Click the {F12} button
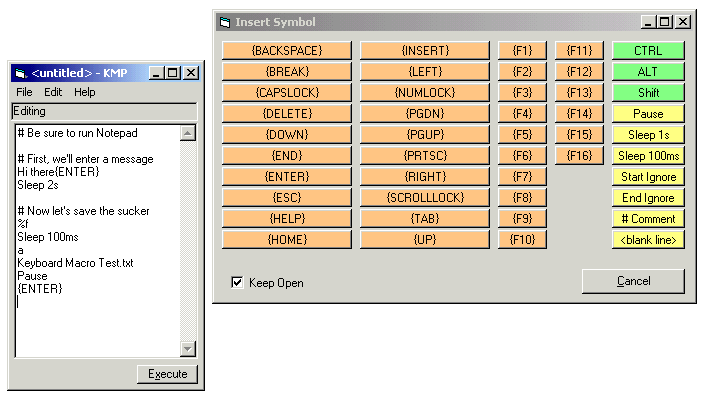Screen dimensions: 703x397 click(x=579, y=71)
